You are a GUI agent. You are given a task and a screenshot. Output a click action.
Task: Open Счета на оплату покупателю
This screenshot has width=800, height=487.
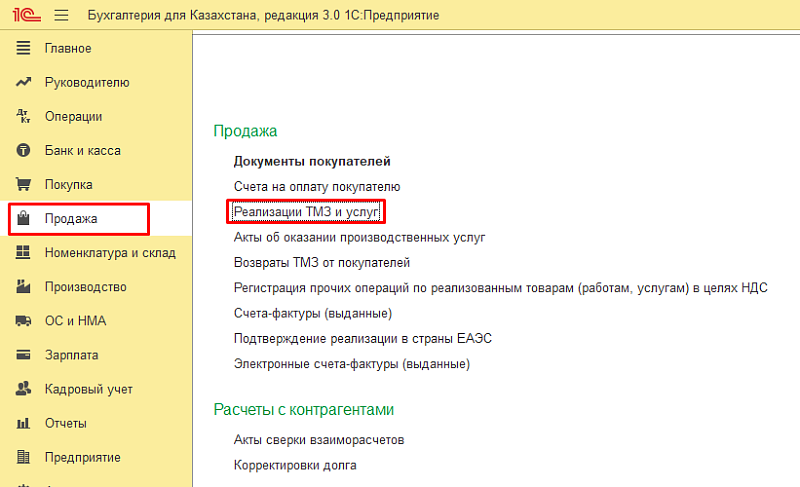point(316,186)
